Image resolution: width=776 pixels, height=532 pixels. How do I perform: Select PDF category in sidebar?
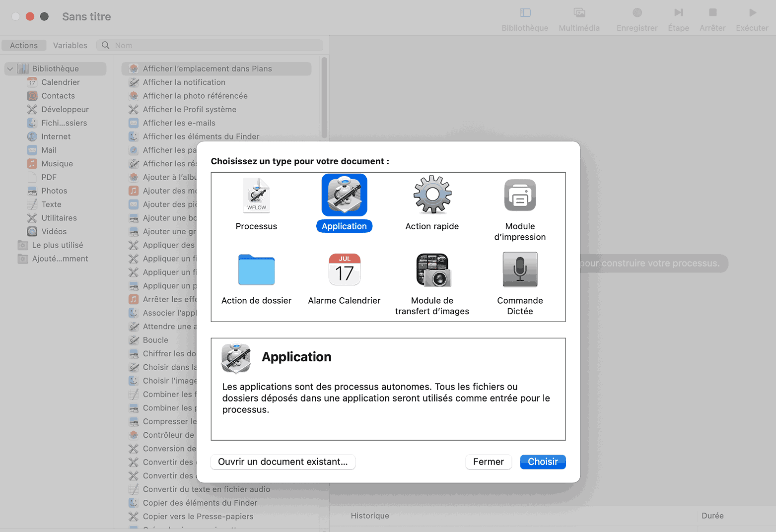coord(49,177)
